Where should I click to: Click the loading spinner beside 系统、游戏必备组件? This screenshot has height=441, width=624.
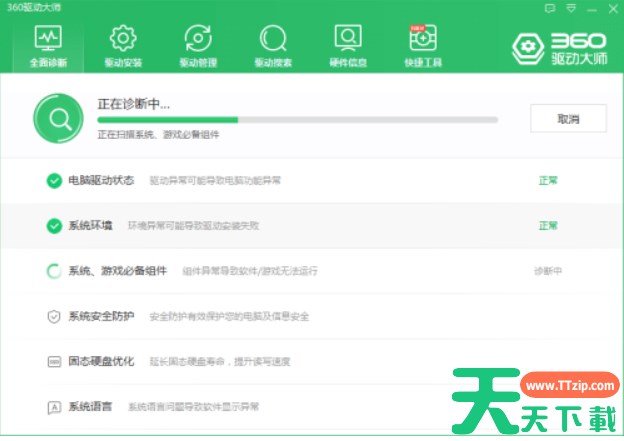pos(54,271)
